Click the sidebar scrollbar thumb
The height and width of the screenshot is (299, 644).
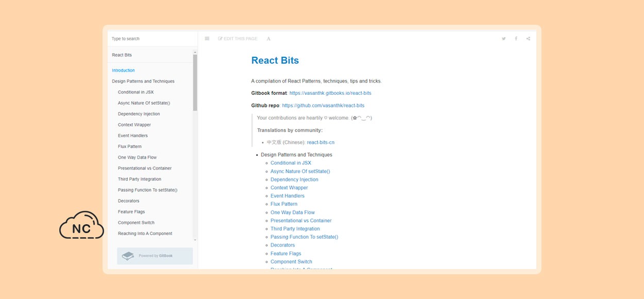pos(195,82)
